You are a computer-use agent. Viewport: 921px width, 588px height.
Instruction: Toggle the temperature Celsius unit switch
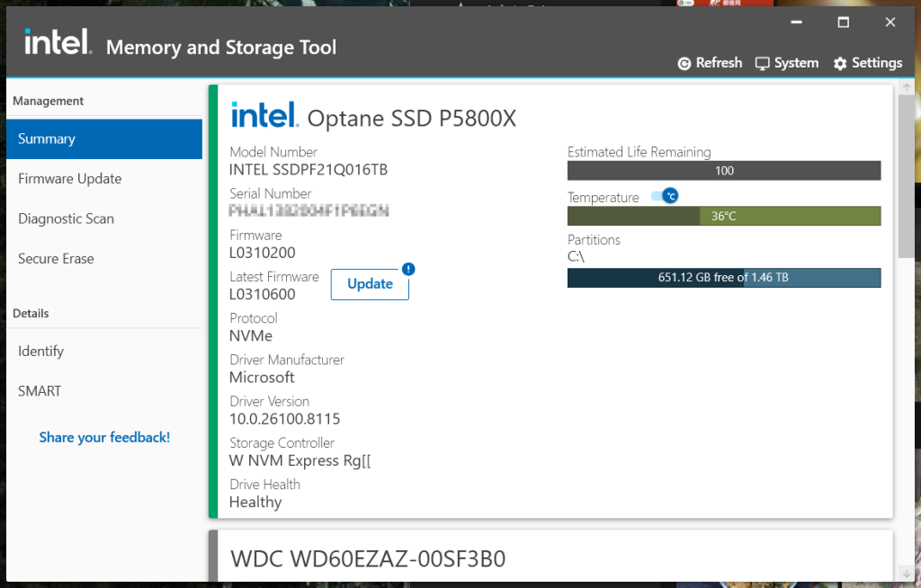[664, 196]
